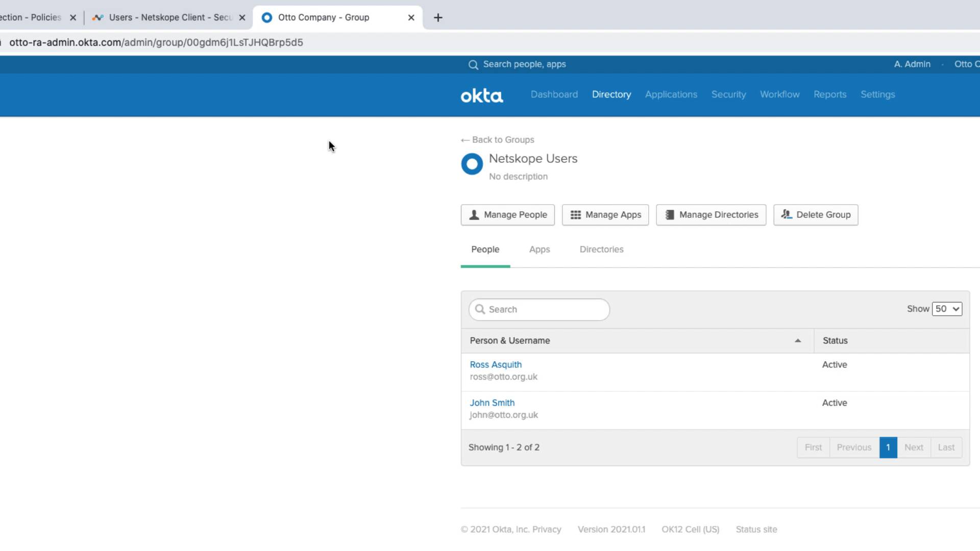Viewport: 980px width, 551px height.
Task: Open new browser tab with plus icon
Action: tap(438, 18)
